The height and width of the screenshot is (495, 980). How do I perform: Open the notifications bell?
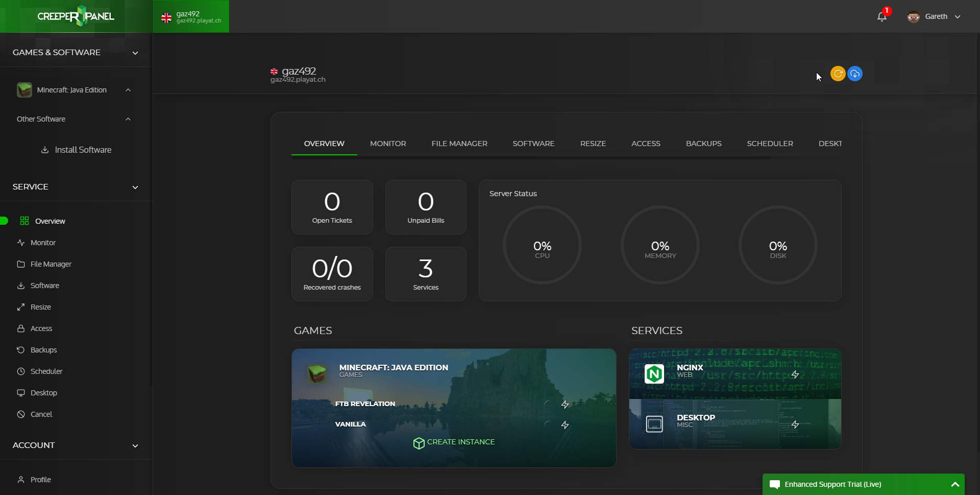pos(881,17)
